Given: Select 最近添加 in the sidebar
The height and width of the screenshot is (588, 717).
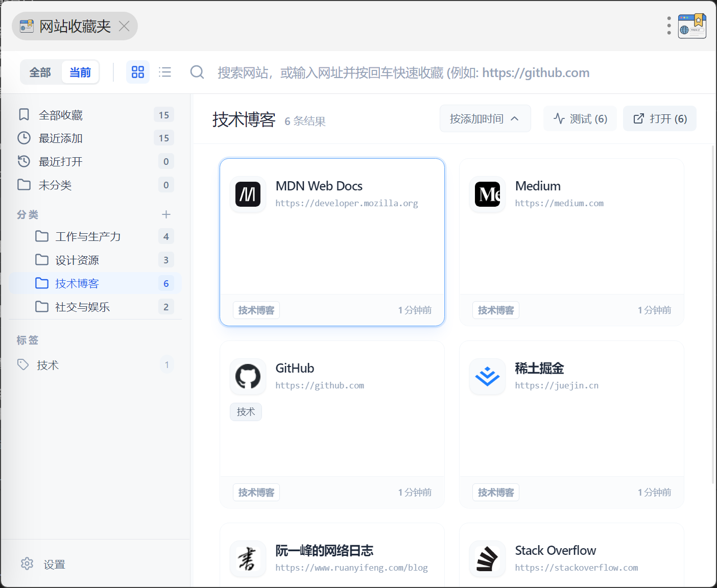Looking at the screenshot, I should click(61, 138).
